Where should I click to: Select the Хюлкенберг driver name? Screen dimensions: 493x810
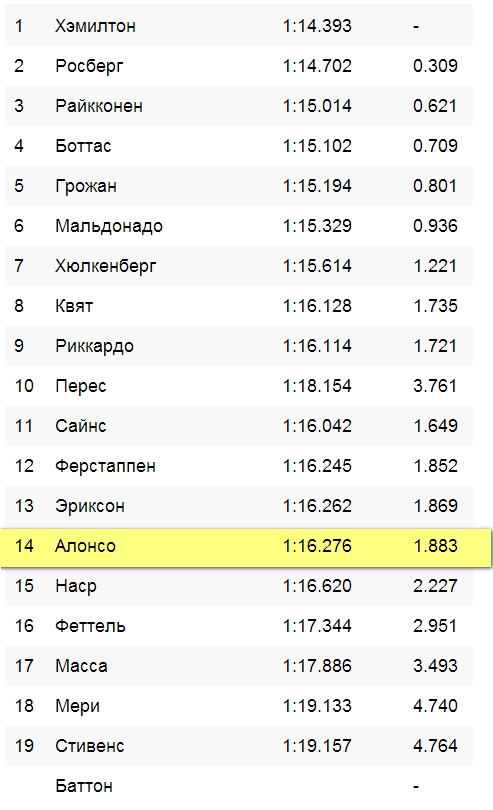point(105,266)
